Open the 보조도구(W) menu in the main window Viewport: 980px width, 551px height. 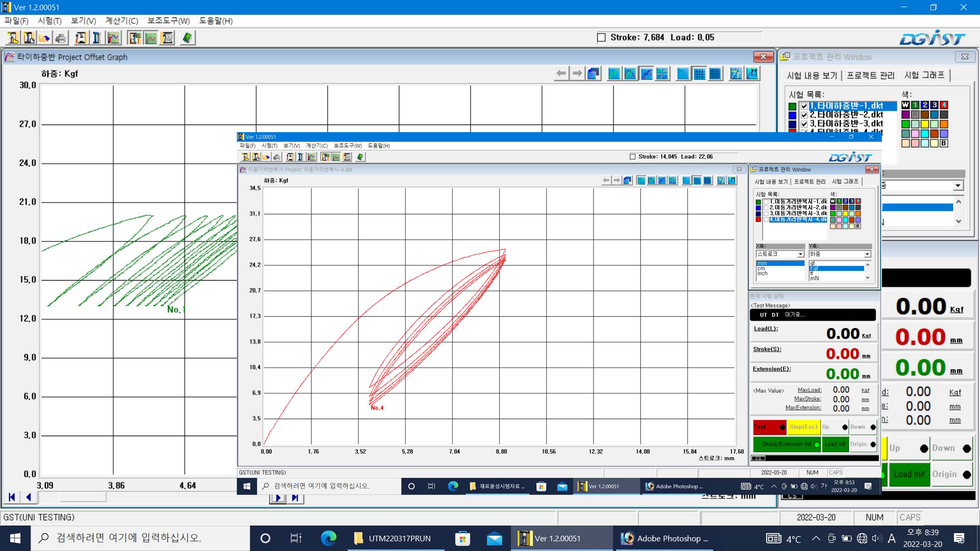coord(168,21)
